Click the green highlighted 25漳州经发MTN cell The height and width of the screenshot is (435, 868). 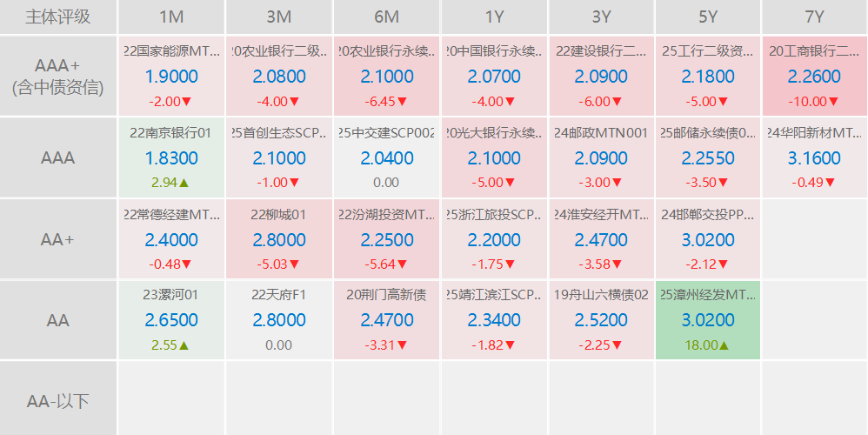coord(708,319)
